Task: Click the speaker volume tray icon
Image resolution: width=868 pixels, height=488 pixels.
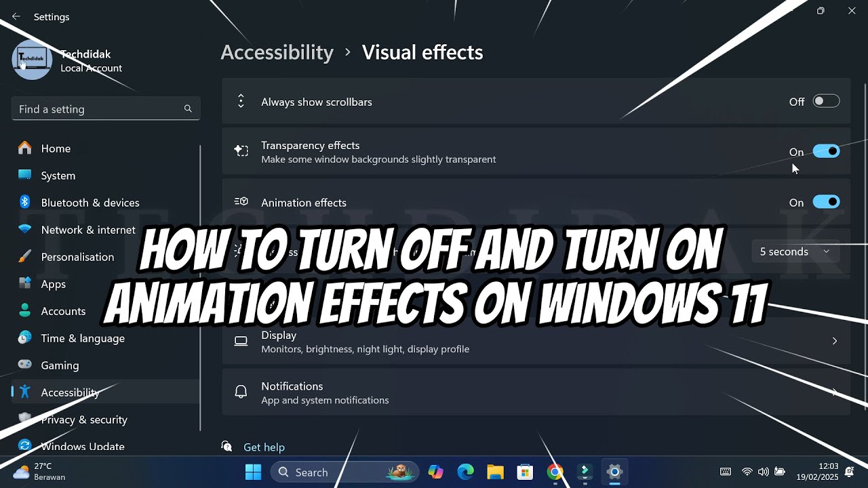Action: [x=763, y=472]
